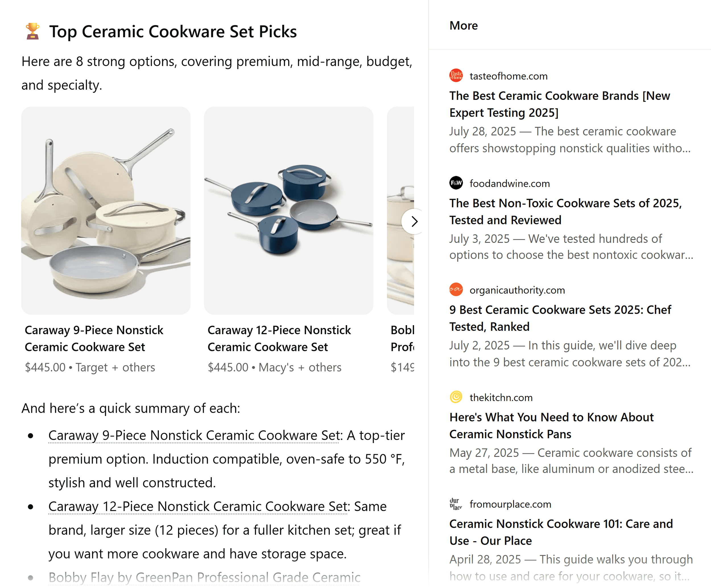Open the Ceramic Nonstick Pans article from thekitchn

coord(551,426)
